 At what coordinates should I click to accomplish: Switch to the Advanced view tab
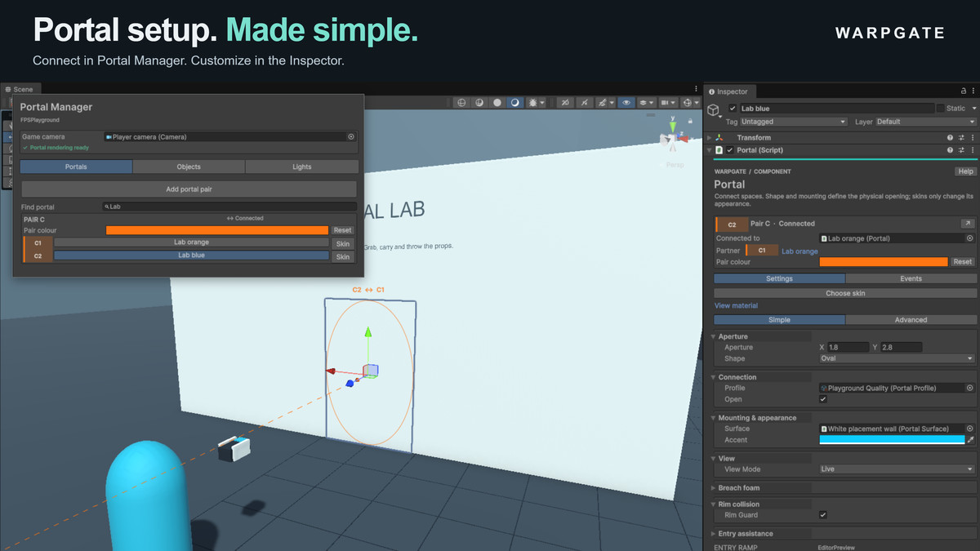tap(911, 320)
